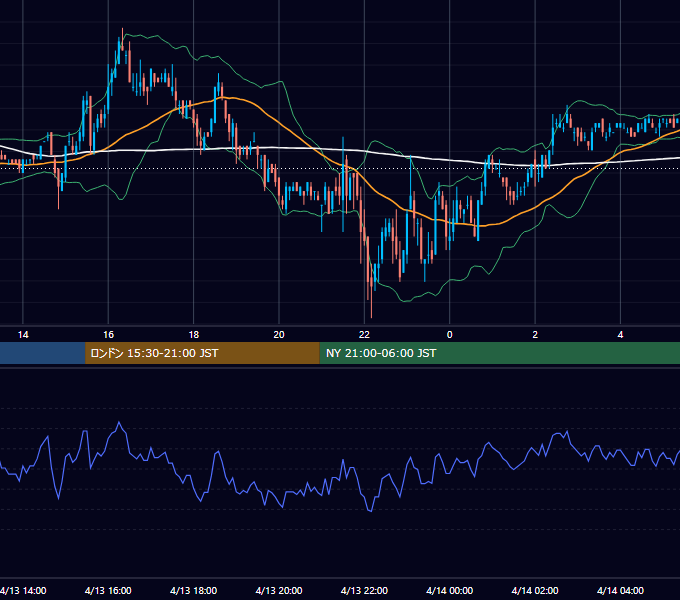This screenshot has width=680, height=600.
Task: Click the 4/13 16:00 time label
Action: (x=108, y=590)
